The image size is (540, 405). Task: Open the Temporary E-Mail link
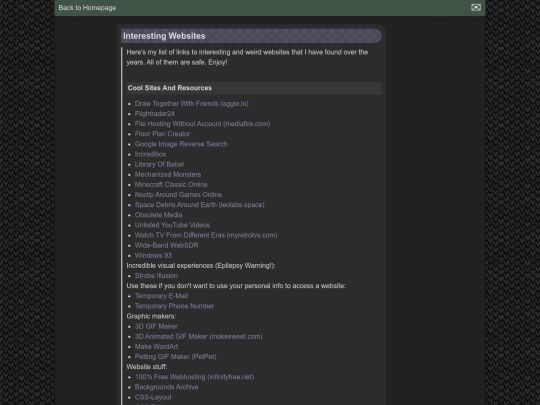click(x=162, y=296)
